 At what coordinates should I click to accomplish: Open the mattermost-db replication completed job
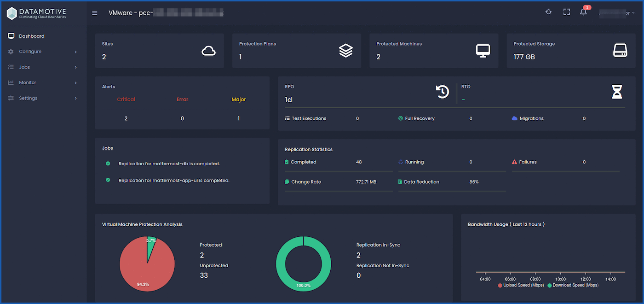169,164
